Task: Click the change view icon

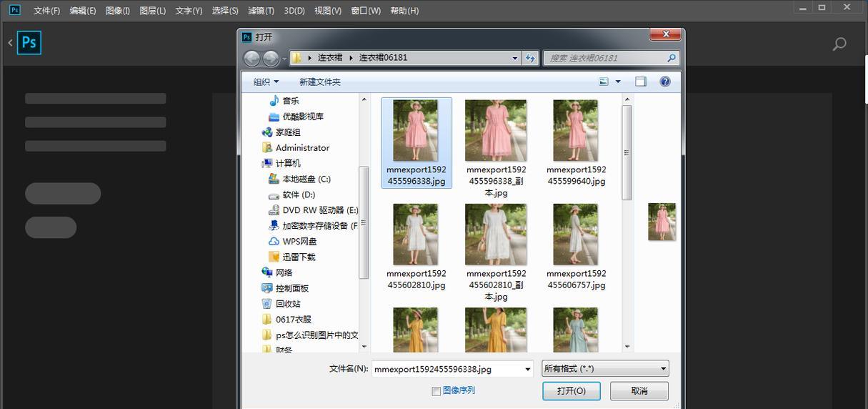Action: [x=604, y=82]
